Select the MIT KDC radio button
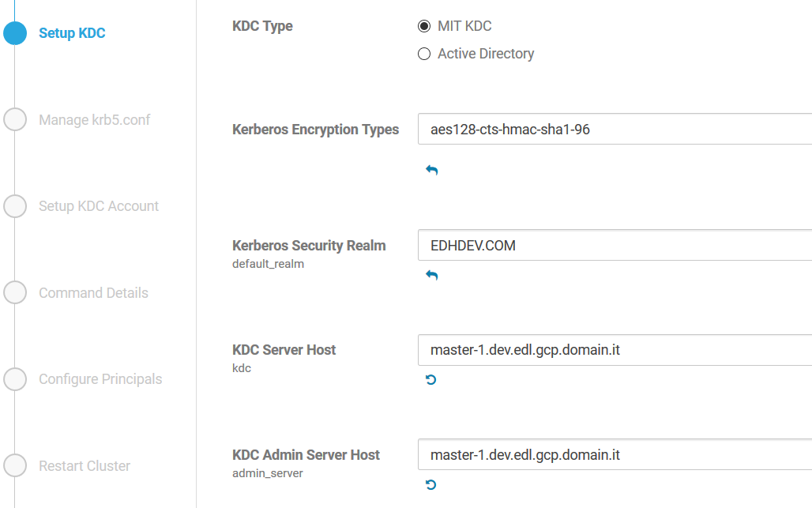The height and width of the screenshot is (508, 812). tap(424, 26)
